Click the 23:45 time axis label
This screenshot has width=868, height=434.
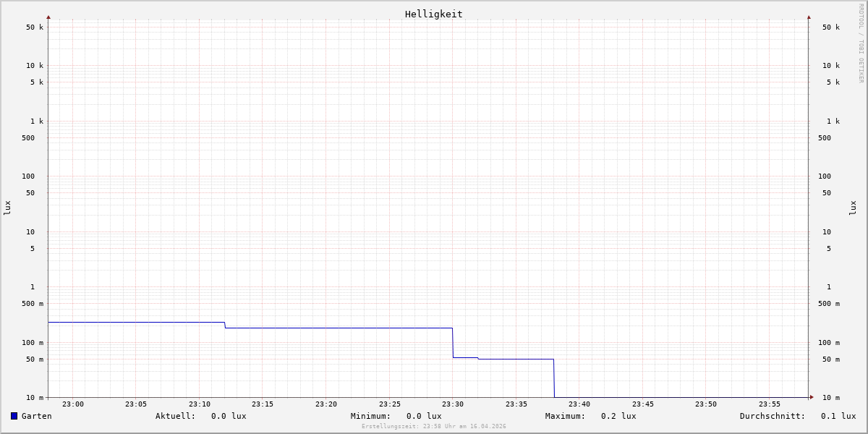point(643,404)
